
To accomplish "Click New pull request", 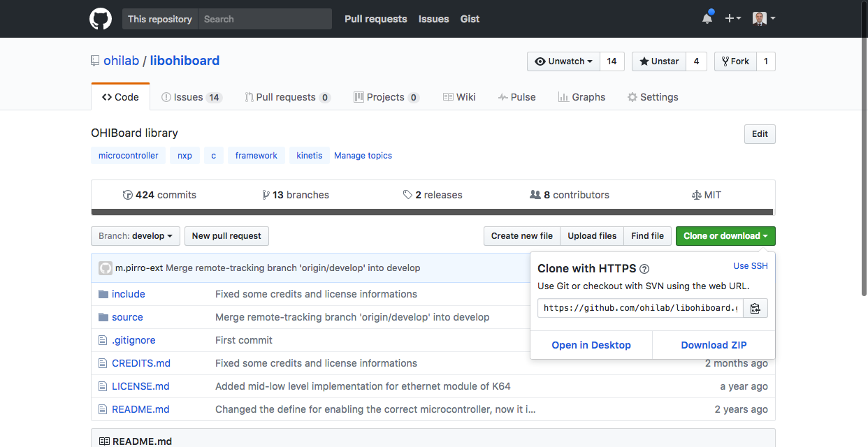I will [226, 236].
